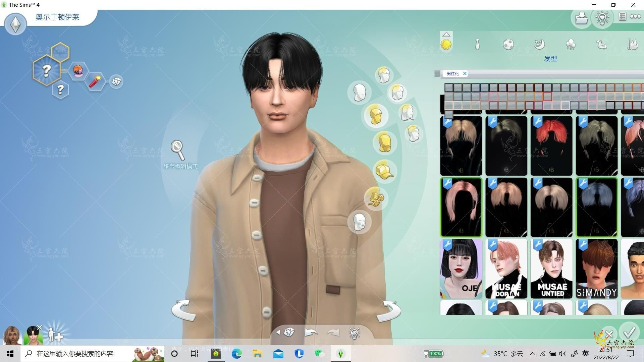Add a new Sim to household
Viewport: 644px width, 362px height.
56,335
